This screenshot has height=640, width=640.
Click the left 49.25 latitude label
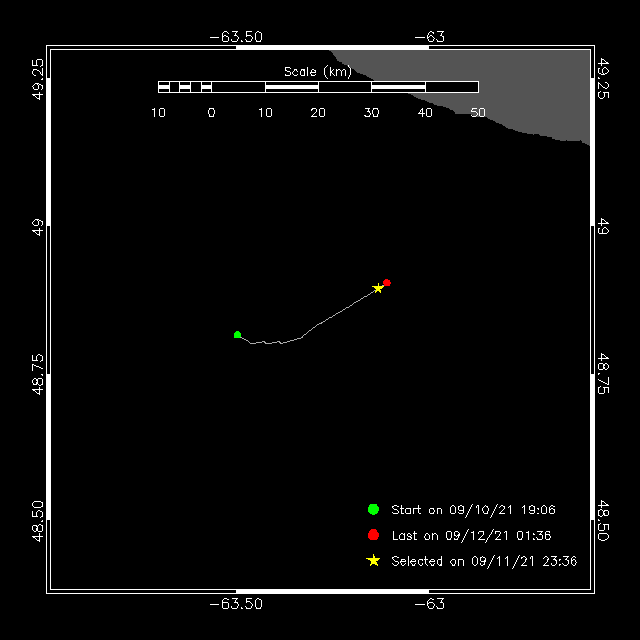click(x=37, y=76)
